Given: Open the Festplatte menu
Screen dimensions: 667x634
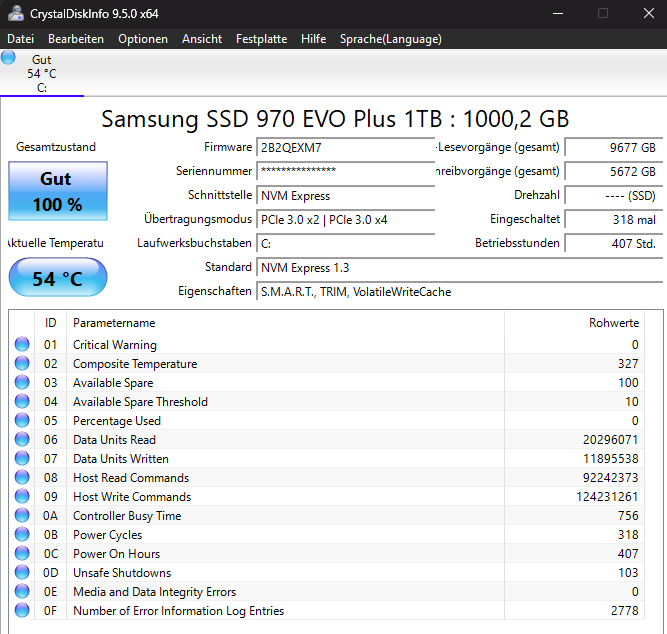Looking at the screenshot, I should point(261,39).
